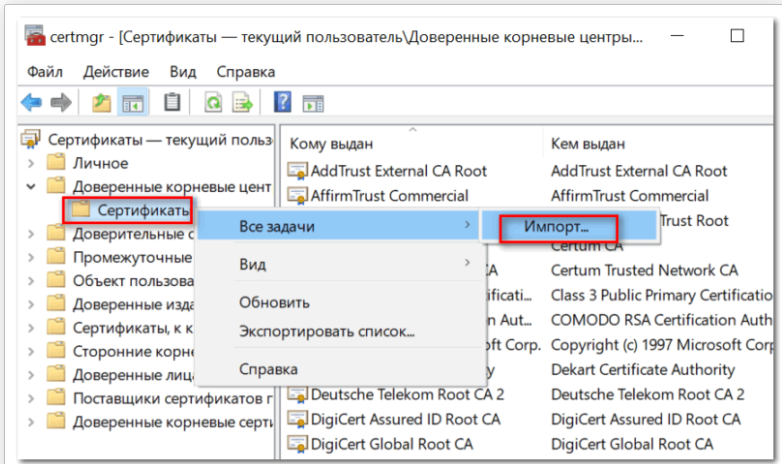782x464 pixels.
Task: Click the Export list toolbar icon
Action: 243,103
